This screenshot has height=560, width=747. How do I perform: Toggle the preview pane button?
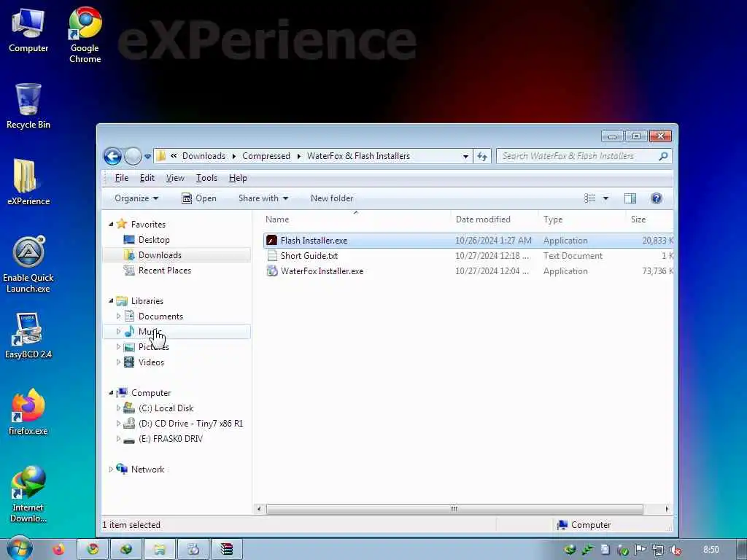[x=630, y=198]
